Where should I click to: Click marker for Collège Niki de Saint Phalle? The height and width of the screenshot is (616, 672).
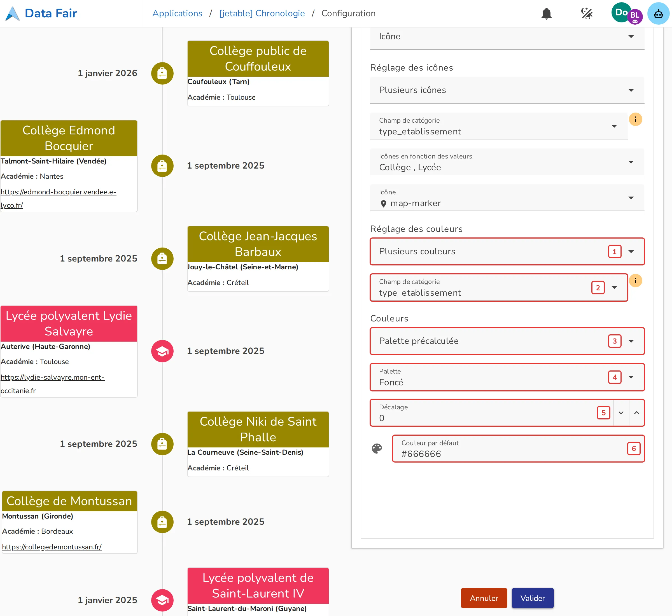click(x=162, y=444)
